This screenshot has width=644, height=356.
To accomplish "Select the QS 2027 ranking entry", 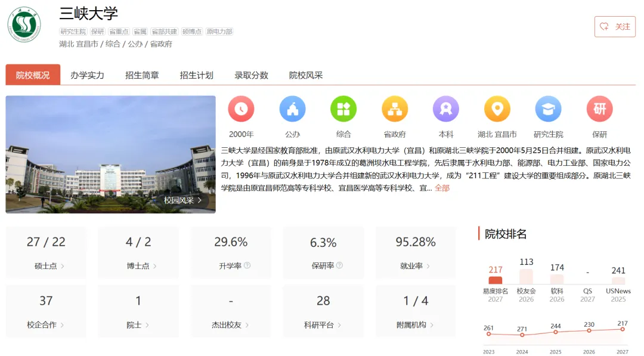I will click(x=588, y=295).
